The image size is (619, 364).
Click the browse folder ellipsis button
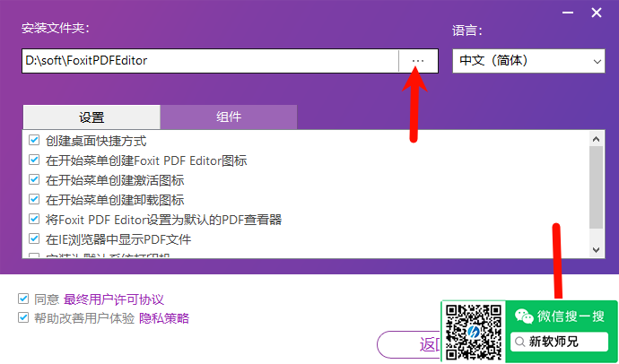pyautogui.click(x=418, y=61)
